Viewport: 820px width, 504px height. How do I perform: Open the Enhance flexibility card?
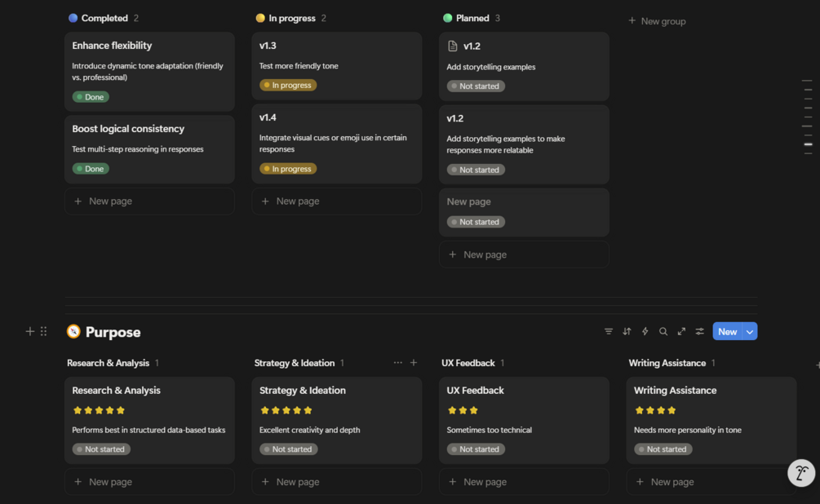coord(112,46)
